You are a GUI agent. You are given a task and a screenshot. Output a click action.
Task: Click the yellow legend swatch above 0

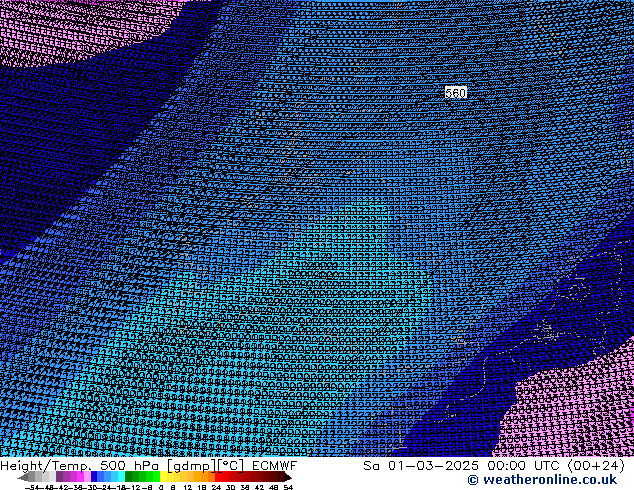[163, 477]
